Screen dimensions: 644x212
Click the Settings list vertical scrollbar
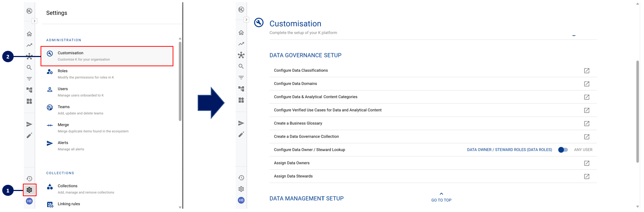(180, 81)
